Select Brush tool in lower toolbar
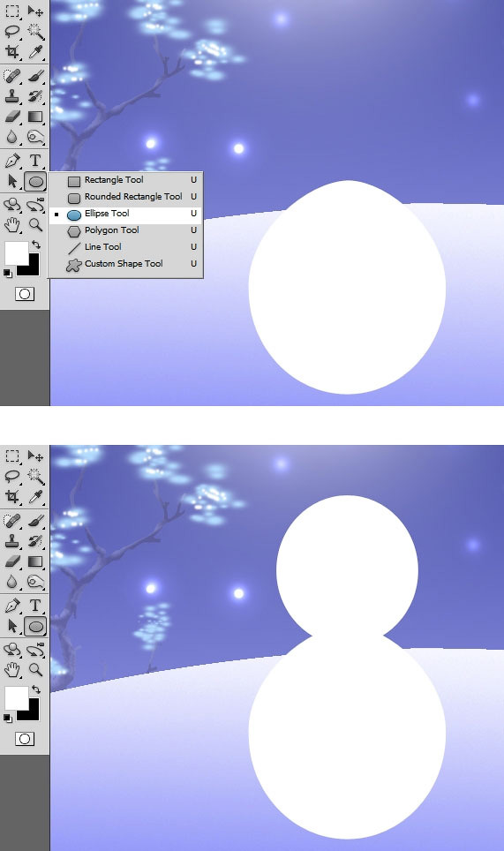Viewport: 504px width, 851px height. (x=36, y=521)
